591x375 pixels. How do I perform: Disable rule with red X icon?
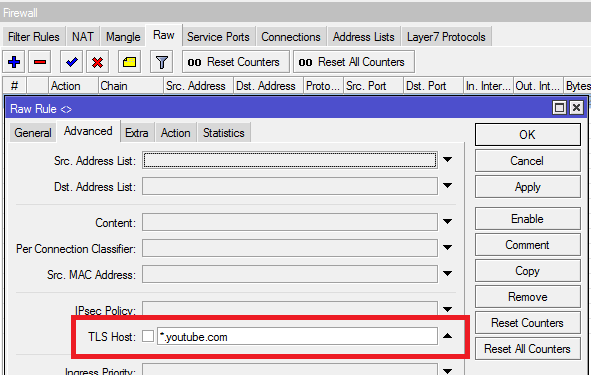coord(97,62)
